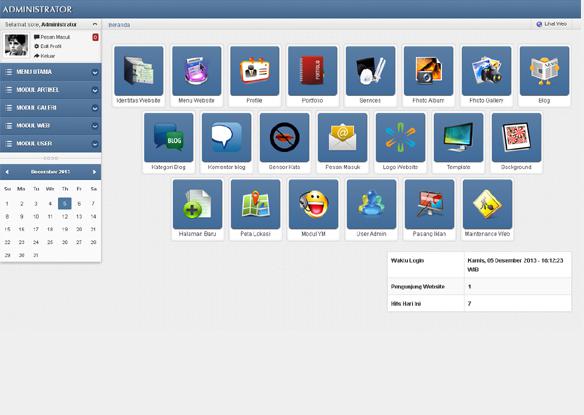Click the Keluar logout link

pos(45,56)
